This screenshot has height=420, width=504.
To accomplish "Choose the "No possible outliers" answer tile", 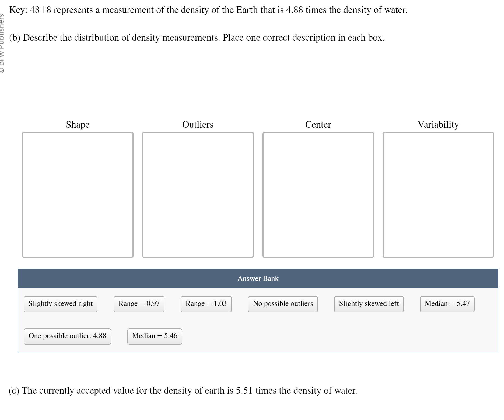I will (282, 304).
